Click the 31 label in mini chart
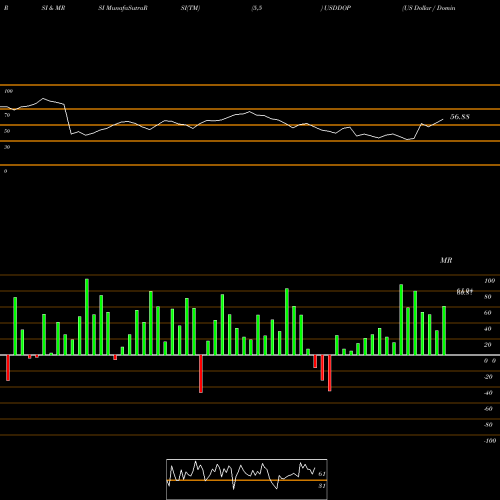500x500 pixels. tap(322, 486)
